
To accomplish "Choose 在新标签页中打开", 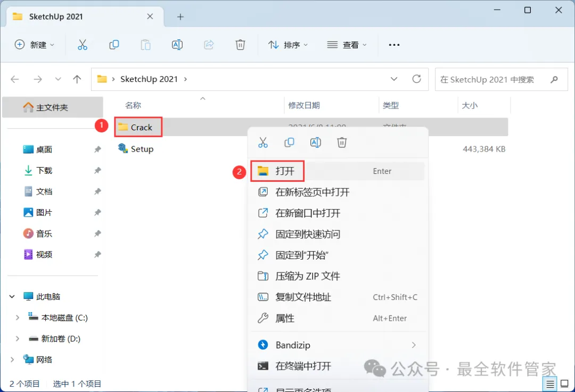I will [x=338, y=192].
